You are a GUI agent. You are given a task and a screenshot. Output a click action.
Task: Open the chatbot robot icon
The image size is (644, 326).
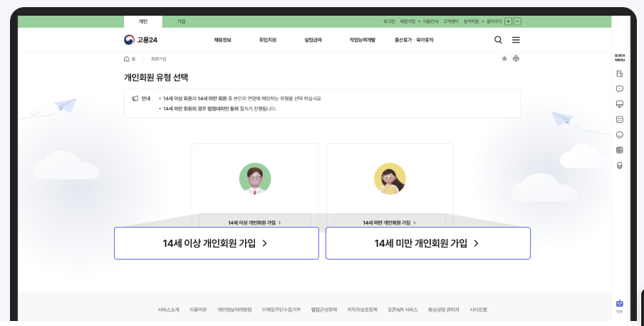pyautogui.click(x=619, y=304)
